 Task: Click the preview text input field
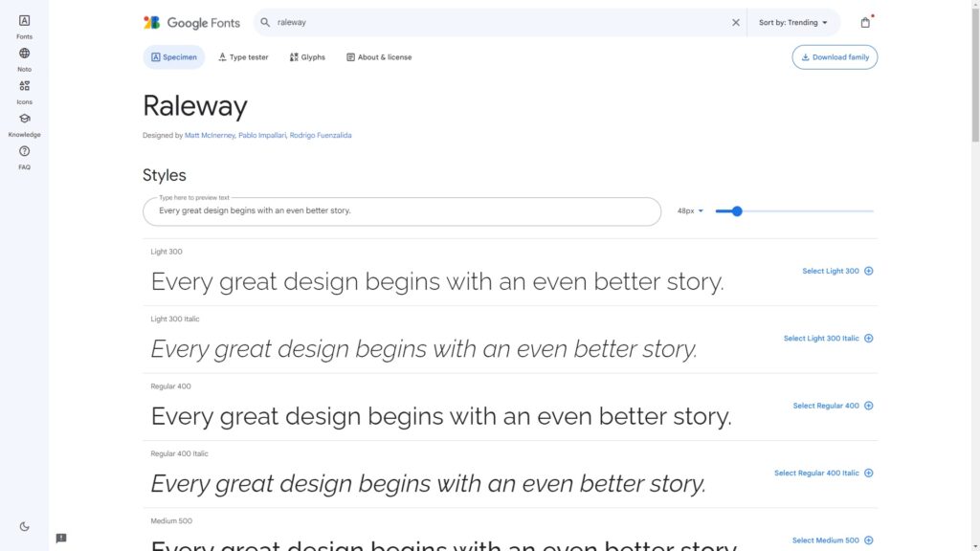coord(402,210)
